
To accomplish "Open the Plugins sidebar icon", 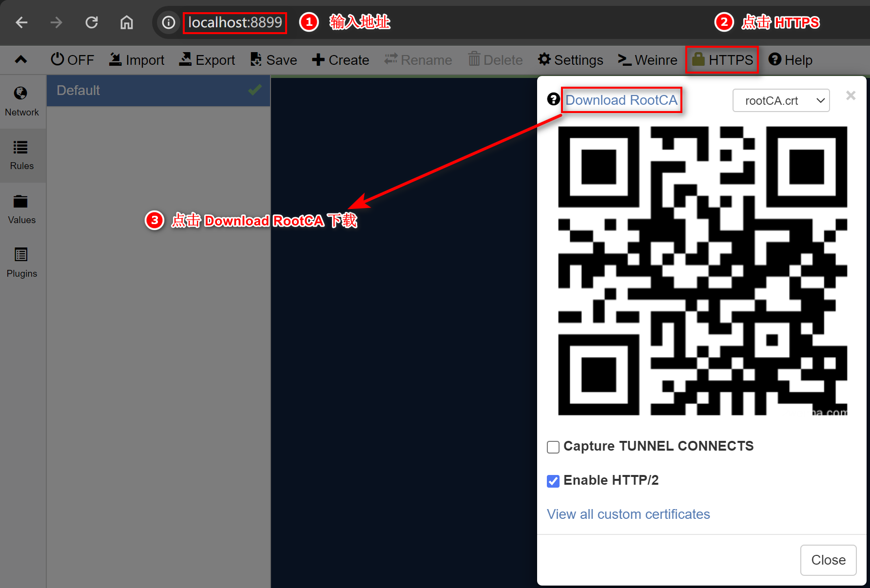I will tap(21, 255).
